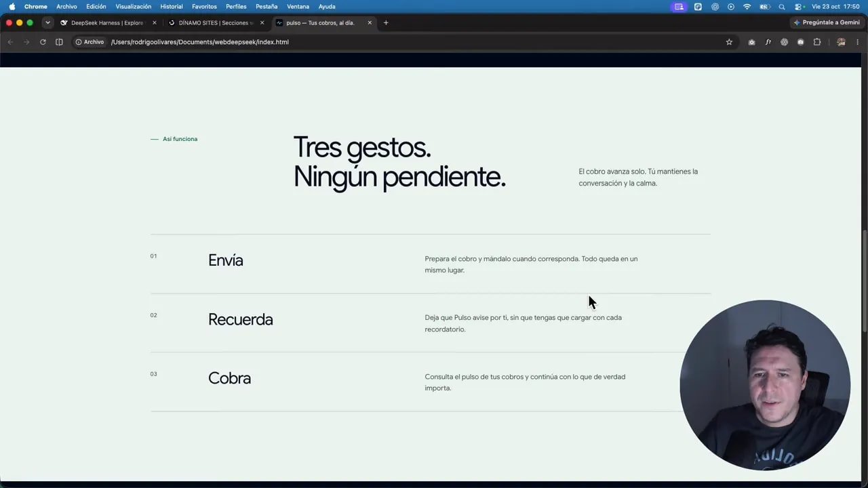Open the Wi-Fi status menu
This screenshot has height=488, width=868.
747,7
